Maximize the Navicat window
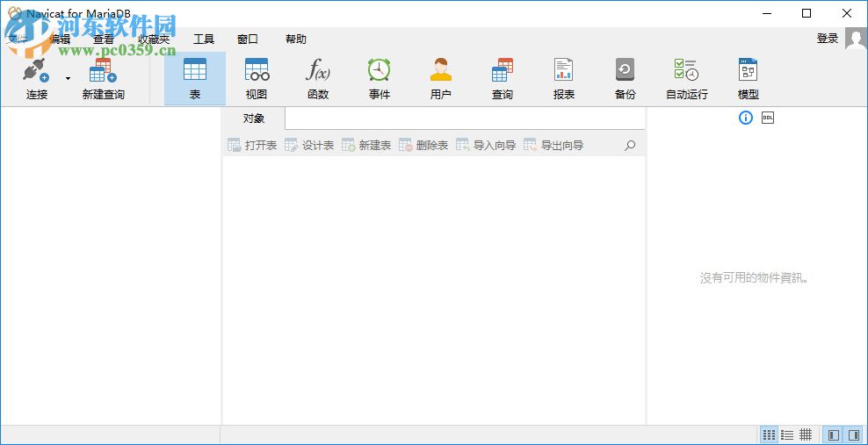Image resolution: width=868 pixels, height=445 pixels. (807, 13)
